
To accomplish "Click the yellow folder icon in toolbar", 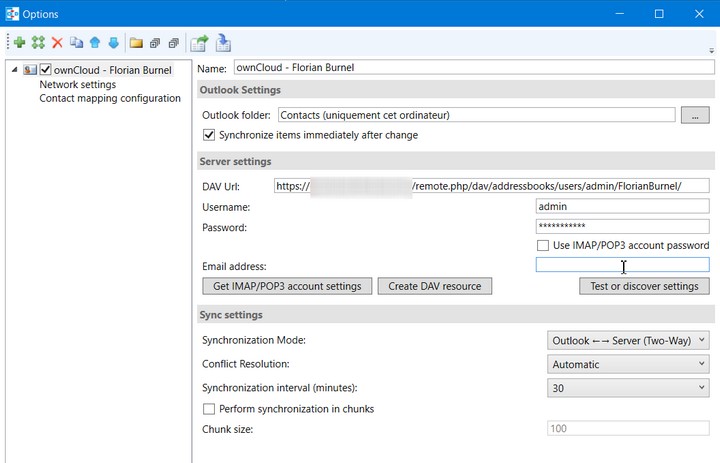I will [136, 43].
